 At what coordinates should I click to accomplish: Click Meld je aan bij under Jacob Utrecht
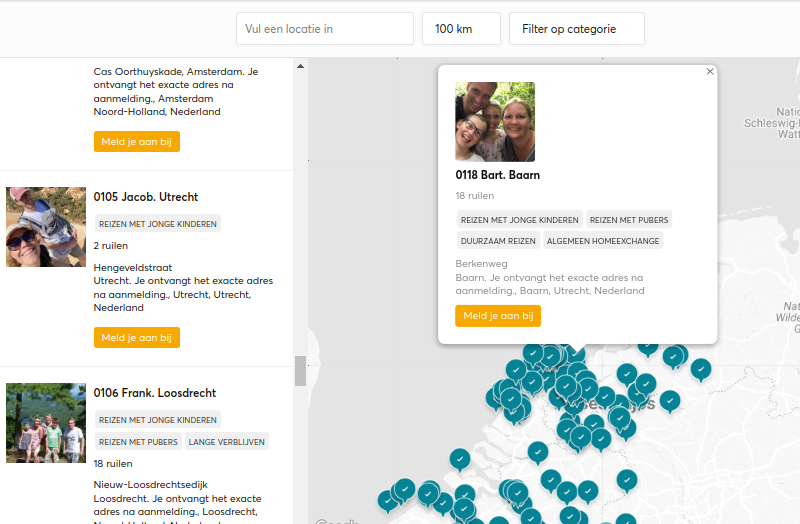pyautogui.click(x=137, y=337)
